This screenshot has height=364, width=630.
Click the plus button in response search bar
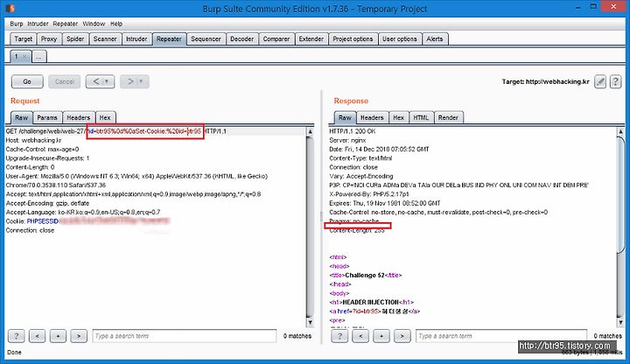(x=381, y=335)
